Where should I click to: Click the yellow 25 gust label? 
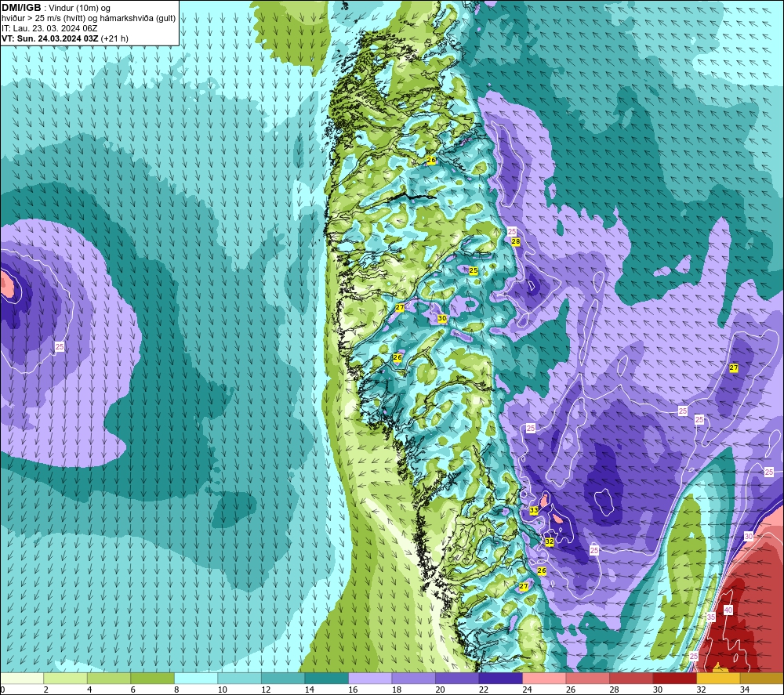tap(473, 270)
